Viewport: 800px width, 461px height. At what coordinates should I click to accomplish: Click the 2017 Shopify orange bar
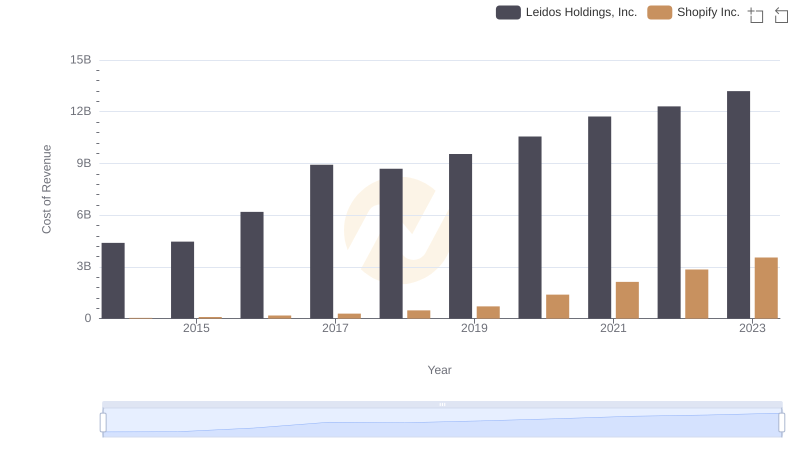[349, 316]
